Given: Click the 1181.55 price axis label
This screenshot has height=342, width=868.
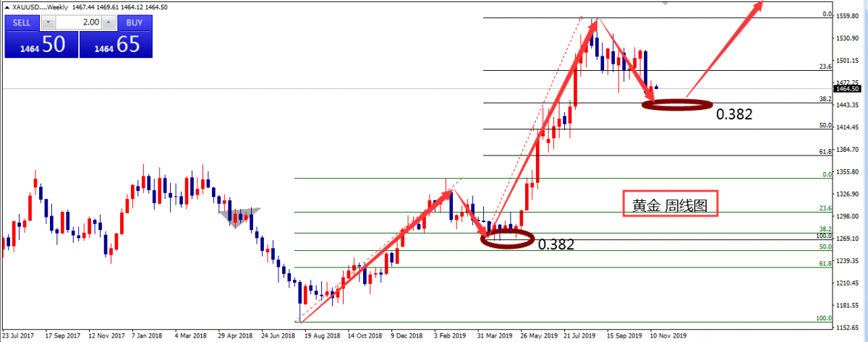Looking at the screenshot, I should click(x=846, y=305).
